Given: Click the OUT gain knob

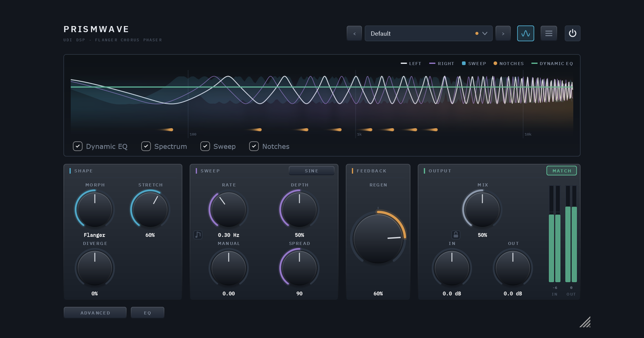Looking at the screenshot, I should tap(513, 268).
